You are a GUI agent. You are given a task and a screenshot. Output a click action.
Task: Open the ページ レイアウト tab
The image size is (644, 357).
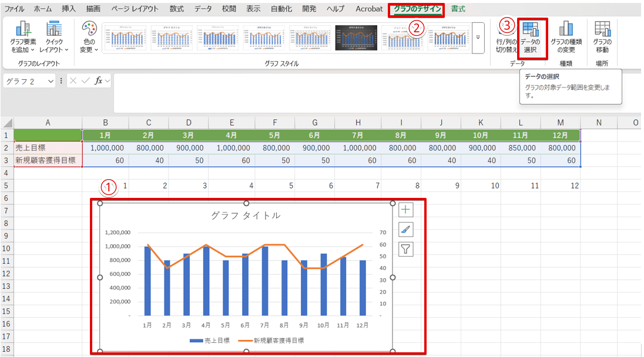pyautogui.click(x=135, y=9)
